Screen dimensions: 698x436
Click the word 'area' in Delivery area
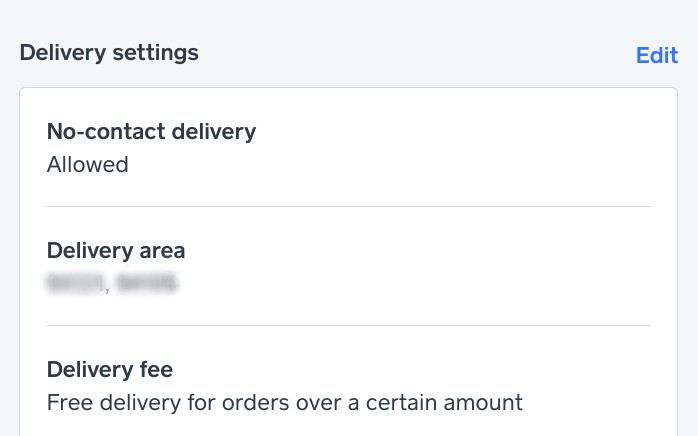coord(161,250)
